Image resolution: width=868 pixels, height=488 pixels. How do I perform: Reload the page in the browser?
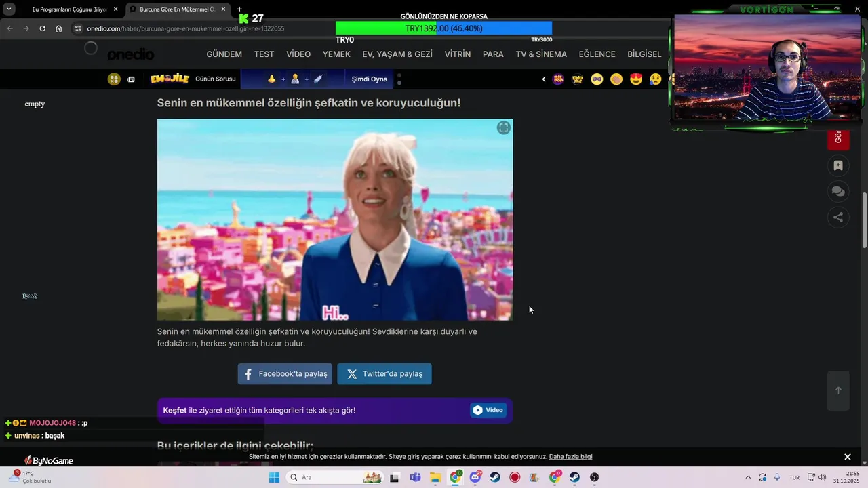(x=42, y=28)
